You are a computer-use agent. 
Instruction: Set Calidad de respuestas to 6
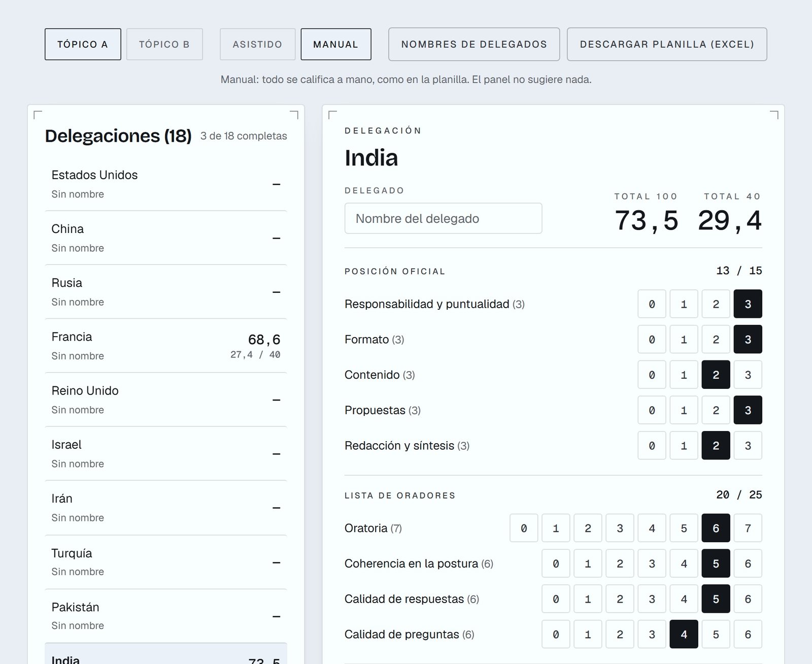[748, 599]
